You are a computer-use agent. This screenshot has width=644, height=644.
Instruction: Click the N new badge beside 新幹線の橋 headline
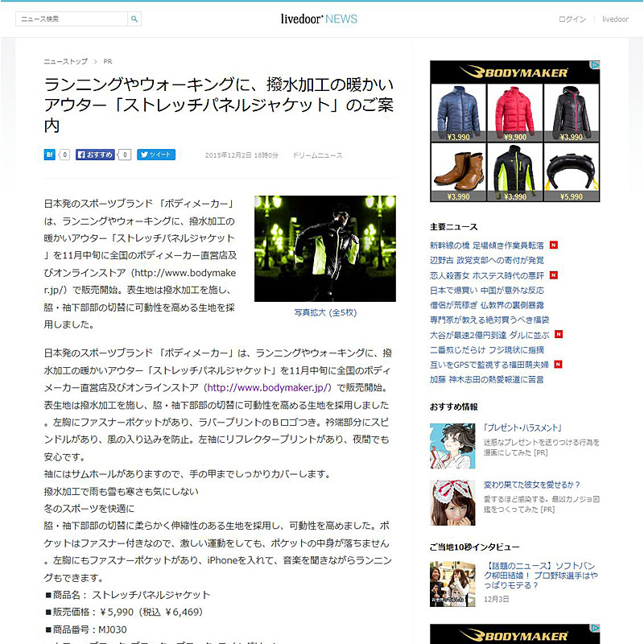coord(554,246)
